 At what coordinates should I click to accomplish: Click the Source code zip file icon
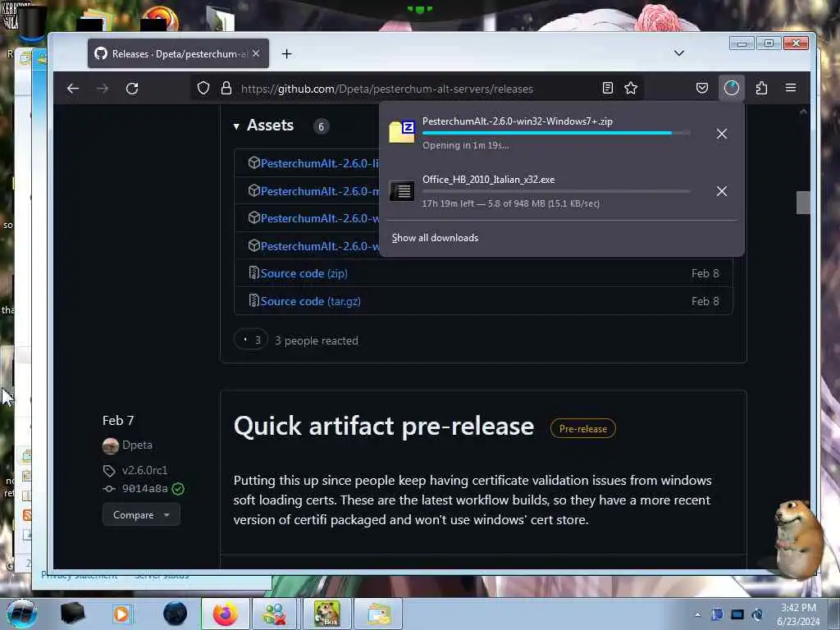pyautogui.click(x=254, y=272)
